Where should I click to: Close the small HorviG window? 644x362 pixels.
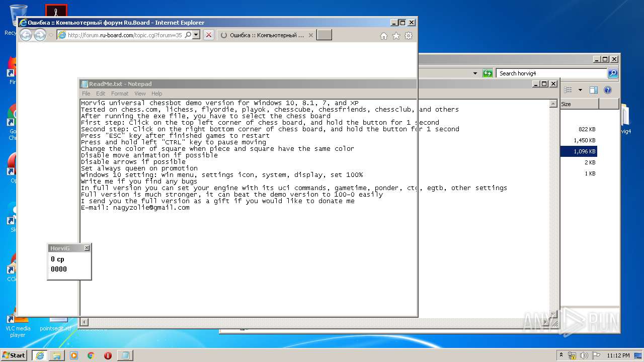[87, 248]
